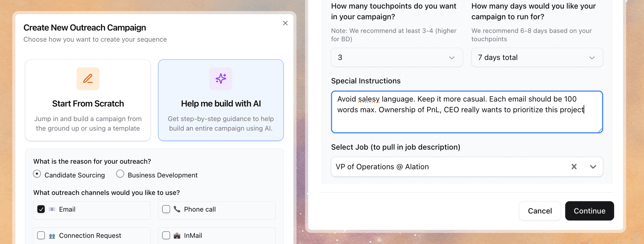This screenshot has width=644, height=244.
Task: Click the orange pencil icon for Start From Scratch
Action: (88, 79)
